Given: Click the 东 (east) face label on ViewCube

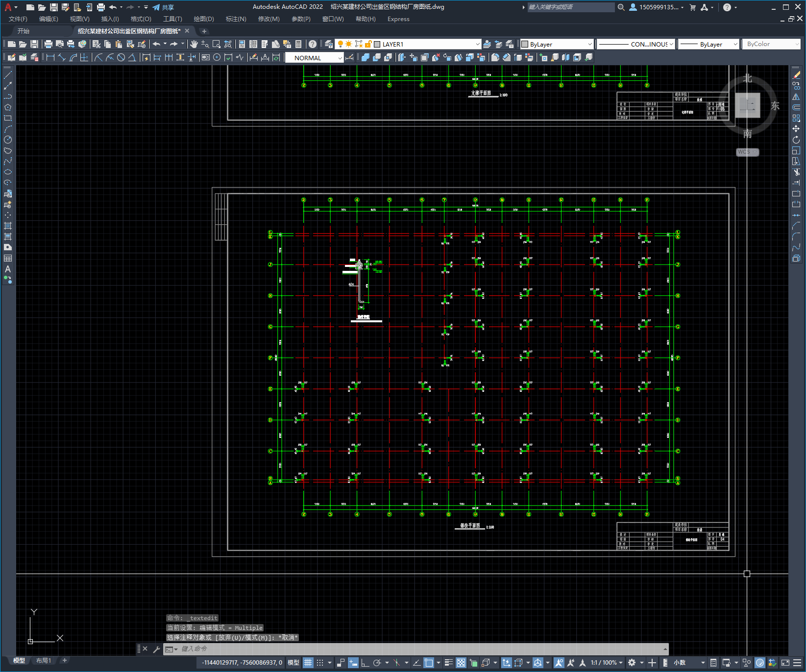Looking at the screenshot, I should tap(775, 106).
